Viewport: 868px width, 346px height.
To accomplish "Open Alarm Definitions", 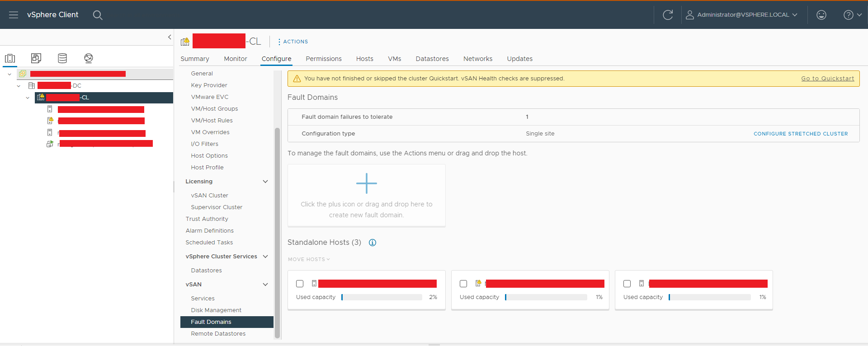I will point(209,231).
